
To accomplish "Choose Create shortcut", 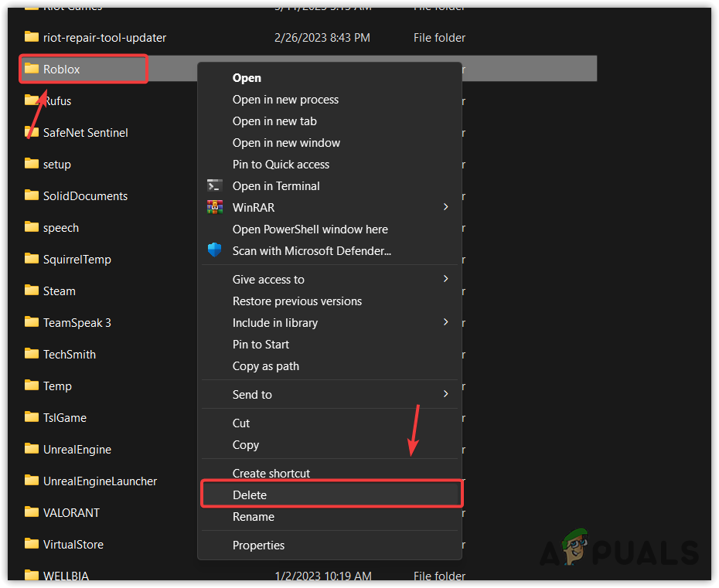I will pyautogui.click(x=271, y=473).
